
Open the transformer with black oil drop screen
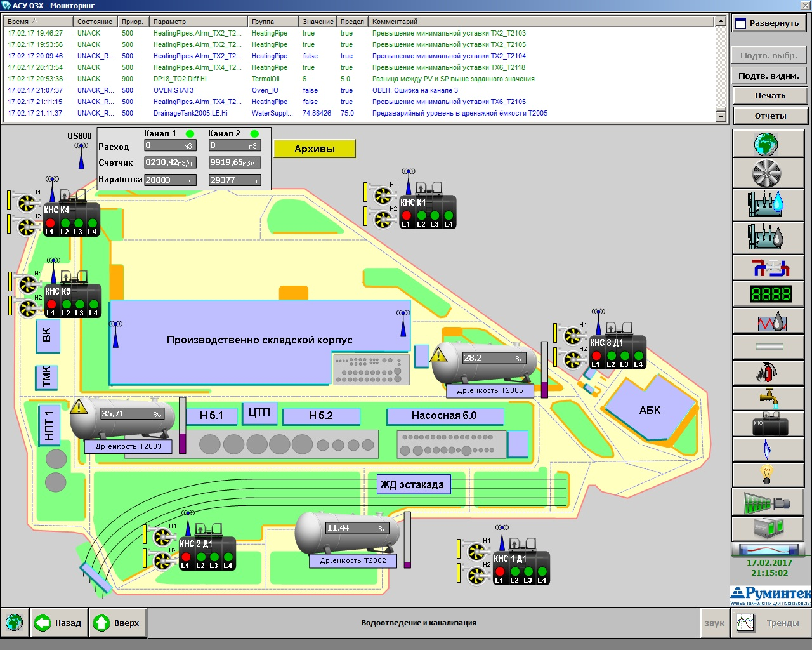click(x=769, y=237)
